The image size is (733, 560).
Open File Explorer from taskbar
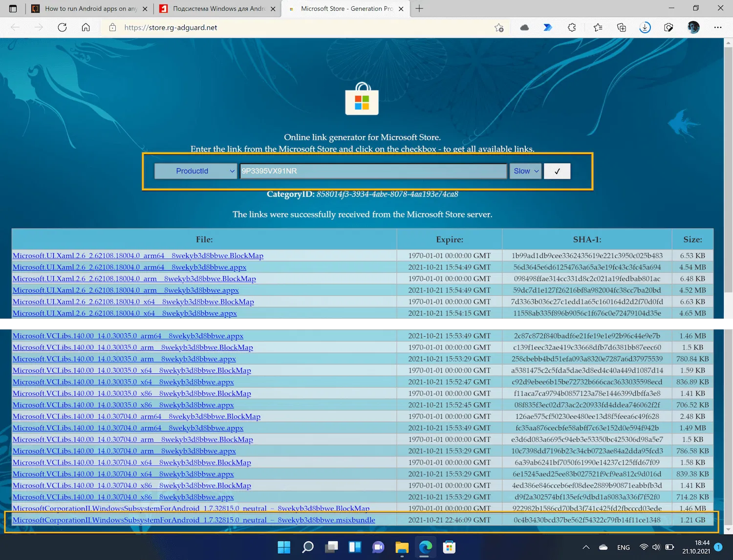pyautogui.click(x=402, y=547)
